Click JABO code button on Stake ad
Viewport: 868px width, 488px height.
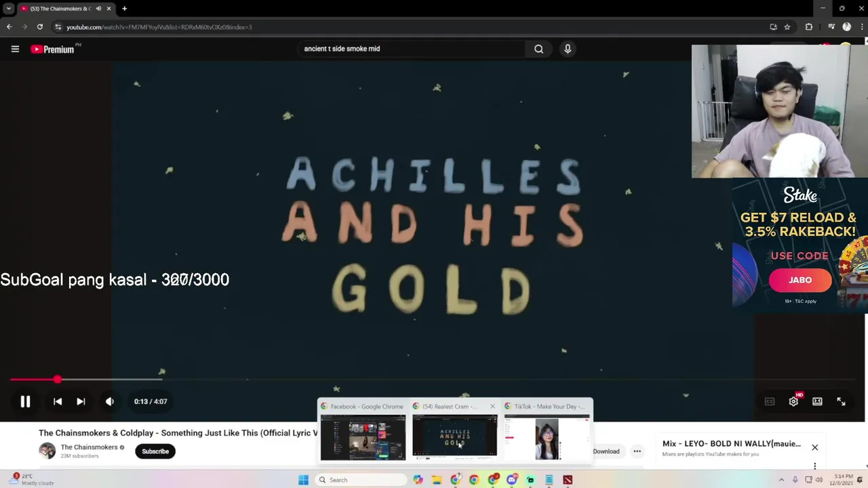[800, 280]
